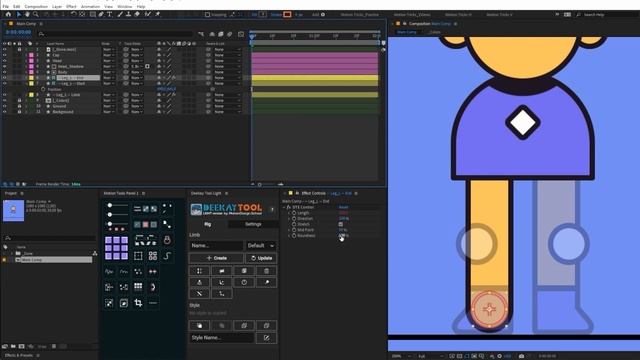Image resolution: width=640 pixels, height=360 pixels.
Task: Open the Composition menu
Action: tap(36, 7)
